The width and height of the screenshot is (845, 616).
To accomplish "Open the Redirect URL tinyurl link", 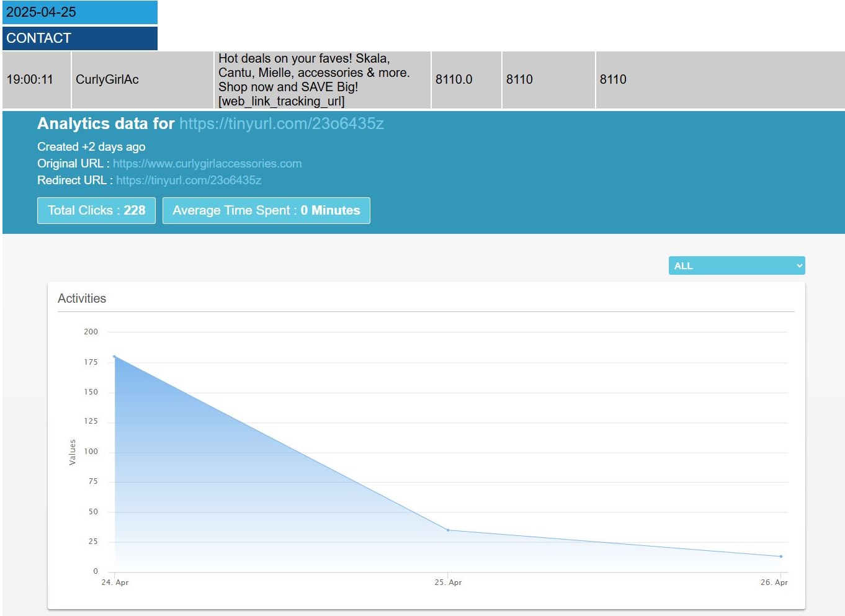I will click(x=189, y=181).
